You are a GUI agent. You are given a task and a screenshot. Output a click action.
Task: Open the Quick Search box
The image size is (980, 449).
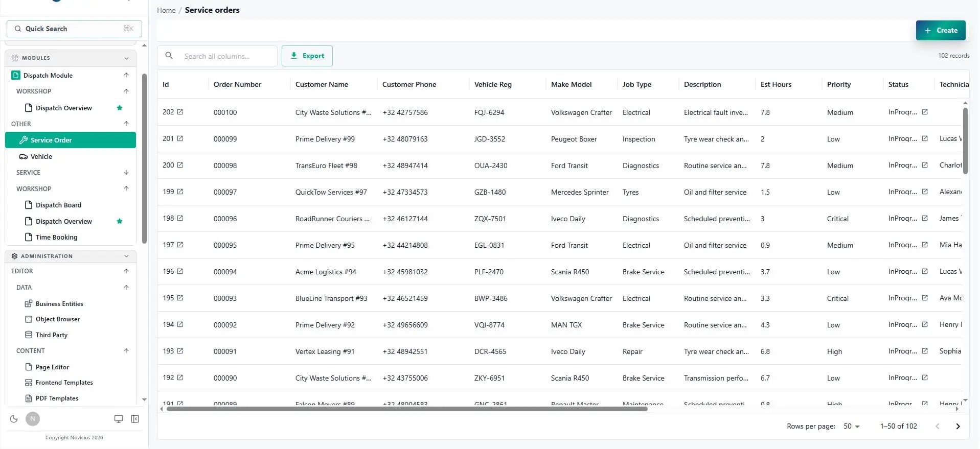coord(74,29)
